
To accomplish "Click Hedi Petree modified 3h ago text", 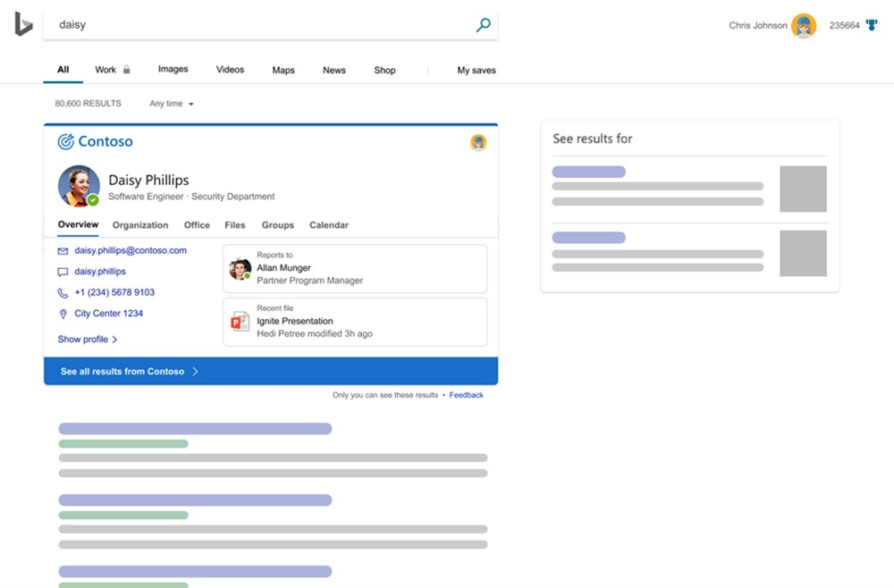I will (x=315, y=333).
